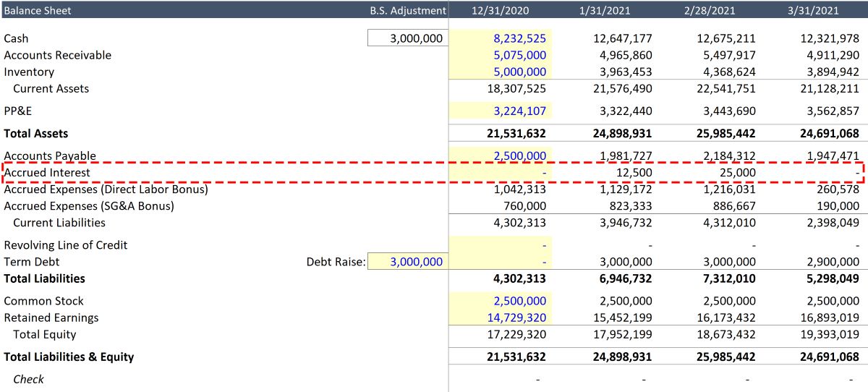Click the Accrued Interest row label
The image size is (868, 392).
47,173
